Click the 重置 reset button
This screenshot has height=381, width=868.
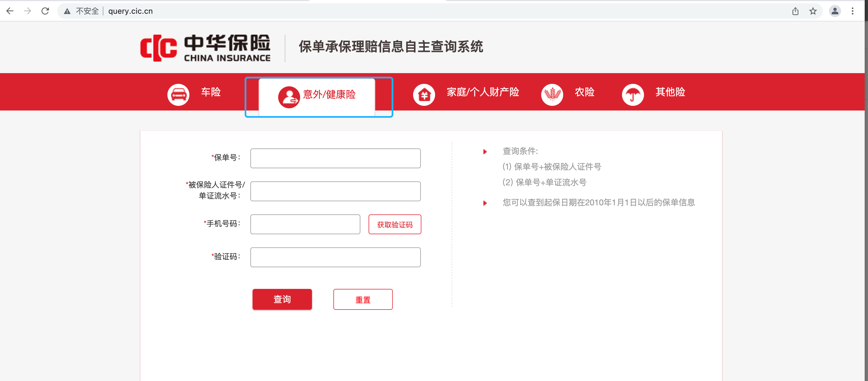pos(363,299)
